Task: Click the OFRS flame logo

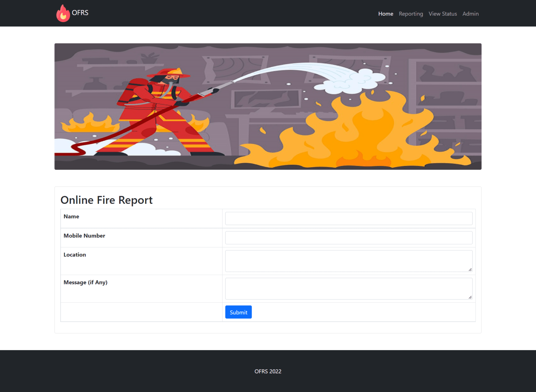Action: (63, 13)
